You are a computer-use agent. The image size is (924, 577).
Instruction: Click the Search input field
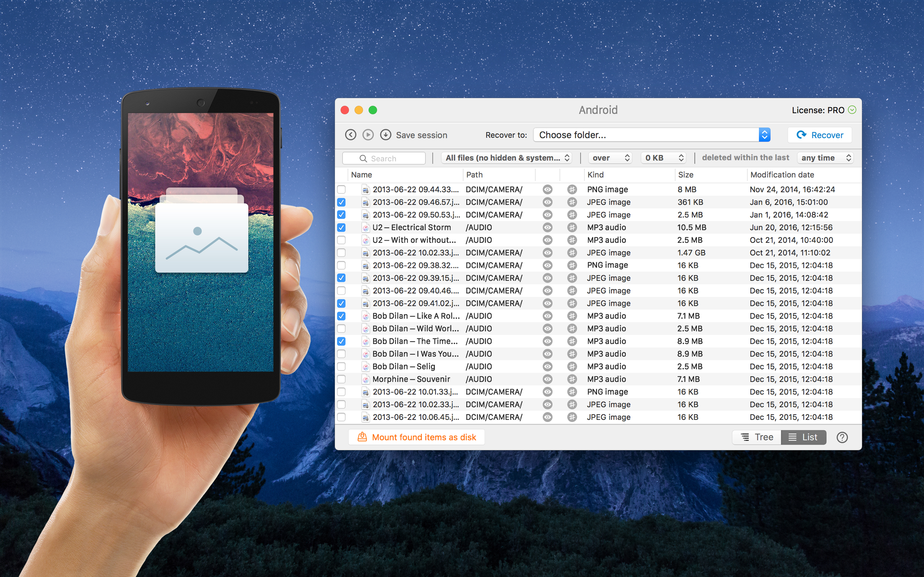coord(384,158)
